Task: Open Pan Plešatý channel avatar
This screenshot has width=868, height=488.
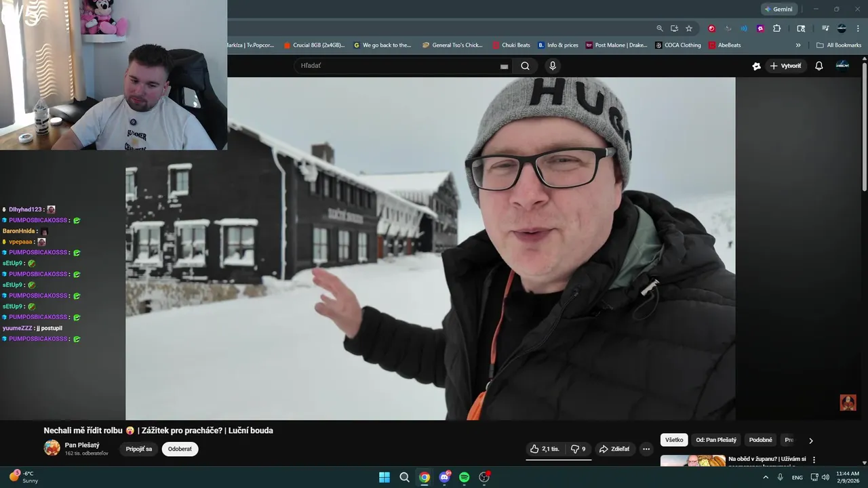Action: [52, 448]
